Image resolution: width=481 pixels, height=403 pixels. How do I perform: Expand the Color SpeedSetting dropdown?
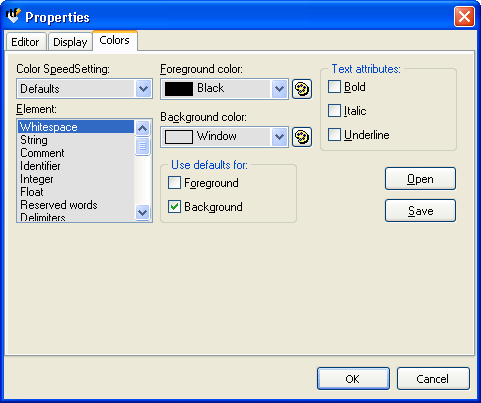pos(143,89)
